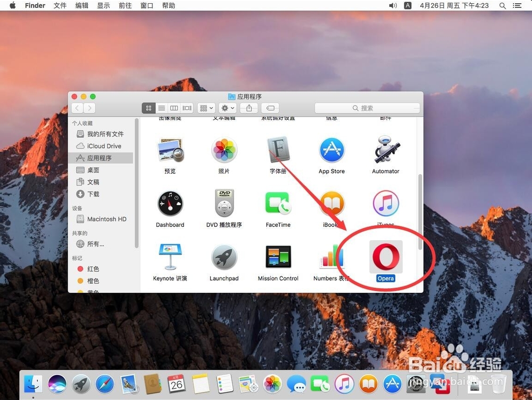Open the 文件 (File) menu
Image resolution: width=532 pixels, height=400 pixels.
click(60, 5)
